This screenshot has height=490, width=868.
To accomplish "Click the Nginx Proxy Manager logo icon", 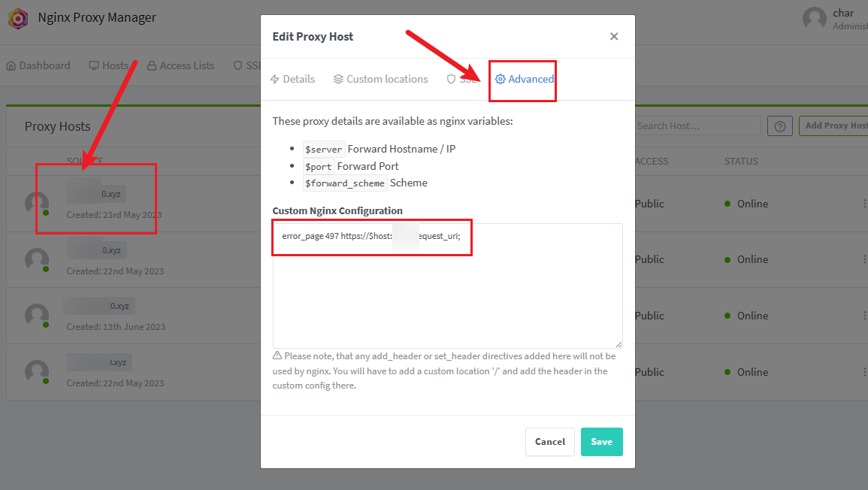I will [x=18, y=18].
